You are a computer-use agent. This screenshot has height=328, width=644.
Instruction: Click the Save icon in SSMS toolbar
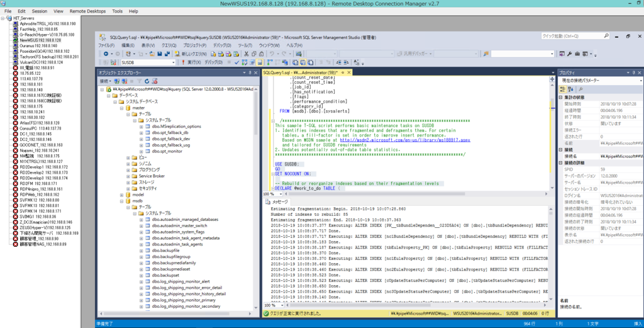click(159, 54)
